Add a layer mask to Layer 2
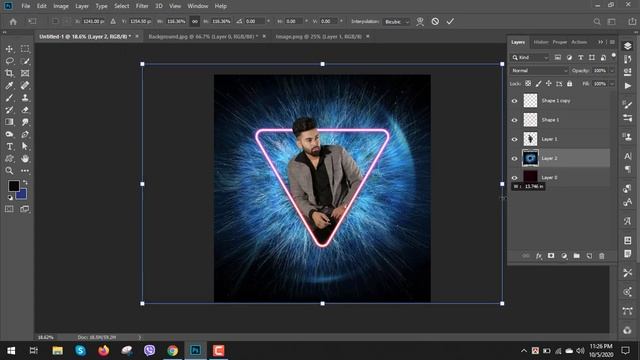640x360 pixels. pos(551,256)
